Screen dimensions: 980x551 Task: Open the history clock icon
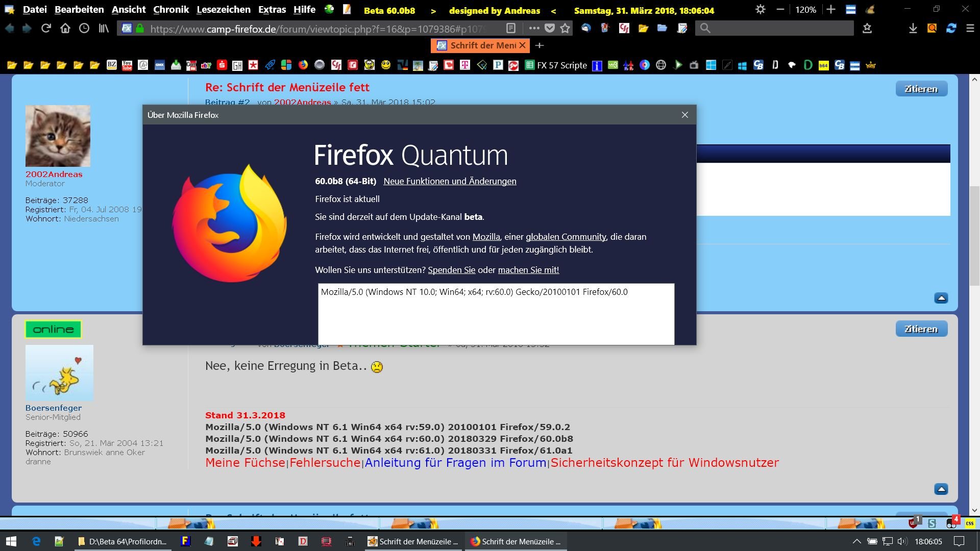[84, 29]
